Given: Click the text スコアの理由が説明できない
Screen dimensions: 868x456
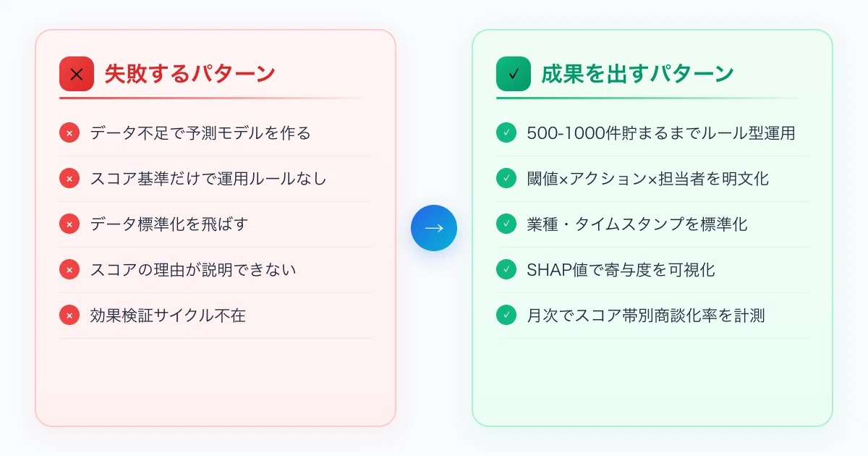Looking at the screenshot, I should tap(193, 270).
